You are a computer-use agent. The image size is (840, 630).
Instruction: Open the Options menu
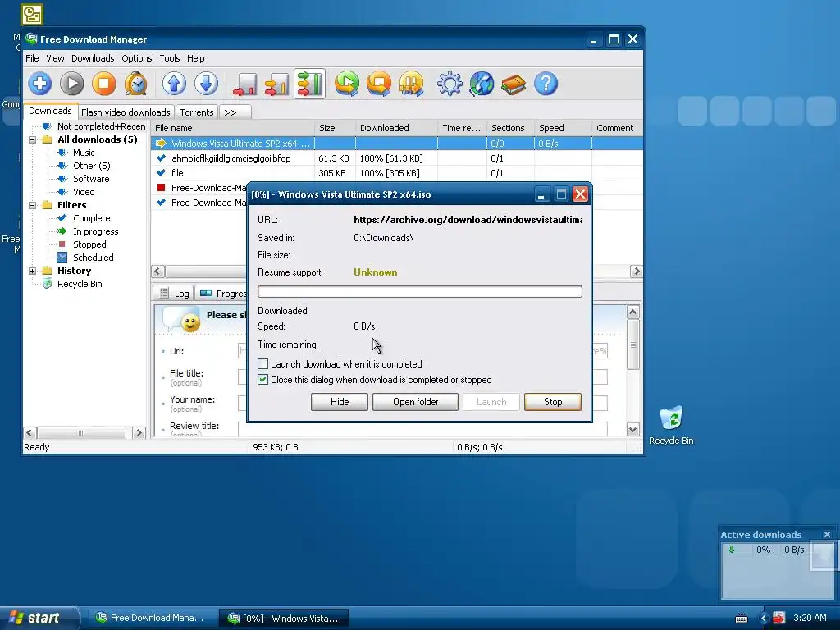click(x=137, y=58)
